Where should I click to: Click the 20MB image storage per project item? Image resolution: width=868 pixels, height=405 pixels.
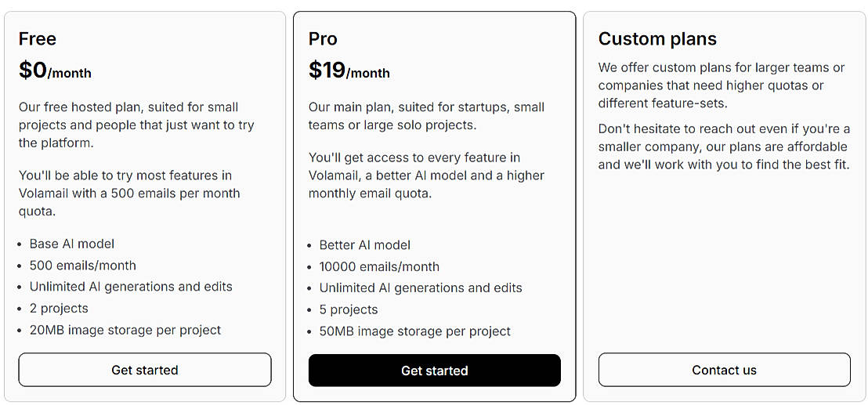[125, 330]
